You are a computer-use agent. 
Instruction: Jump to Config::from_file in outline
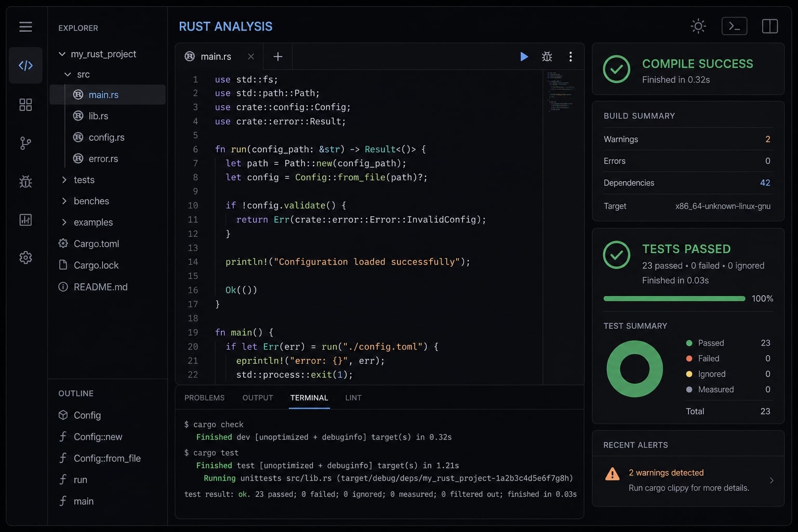(x=108, y=458)
